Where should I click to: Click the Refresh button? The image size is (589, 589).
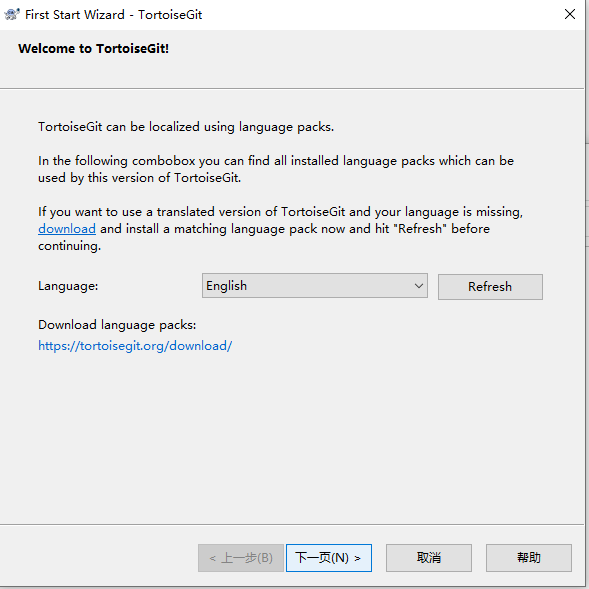coord(490,287)
